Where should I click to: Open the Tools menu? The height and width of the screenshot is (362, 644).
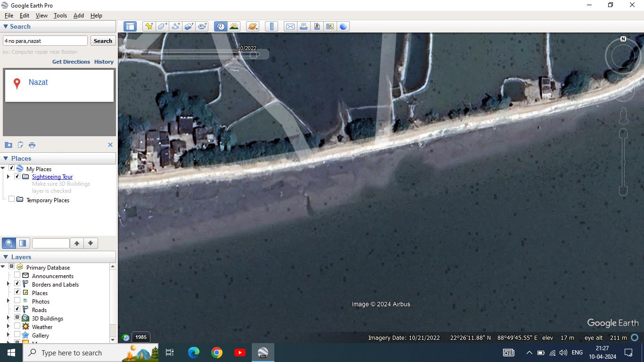[60, 16]
